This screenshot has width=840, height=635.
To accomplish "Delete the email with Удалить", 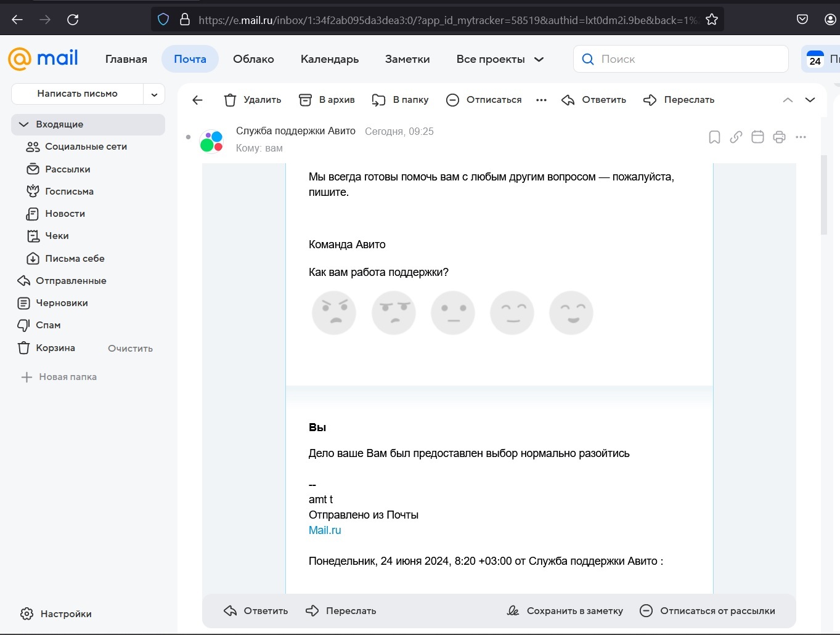I will click(252, 100).
